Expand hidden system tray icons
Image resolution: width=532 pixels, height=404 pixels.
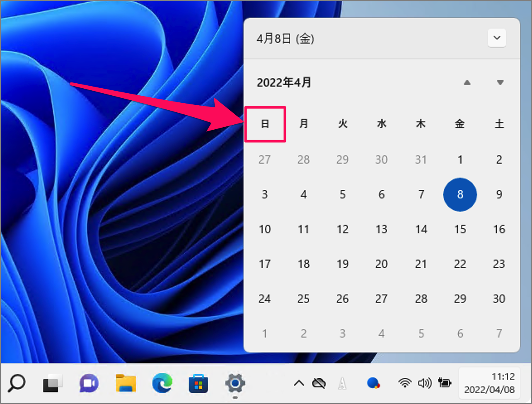pyautogui.click(x=299, y=383)
